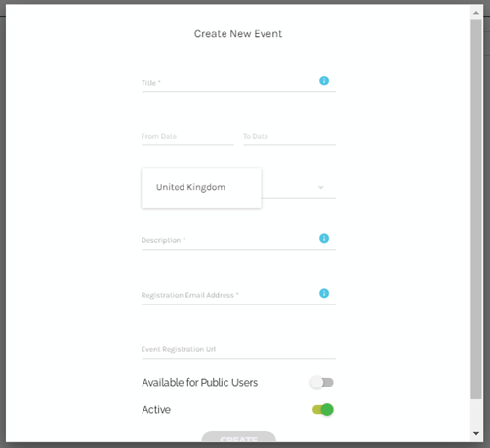Enable Available for Public Users toggle
This screenshot has height=448, width=490.
point(322,383)
